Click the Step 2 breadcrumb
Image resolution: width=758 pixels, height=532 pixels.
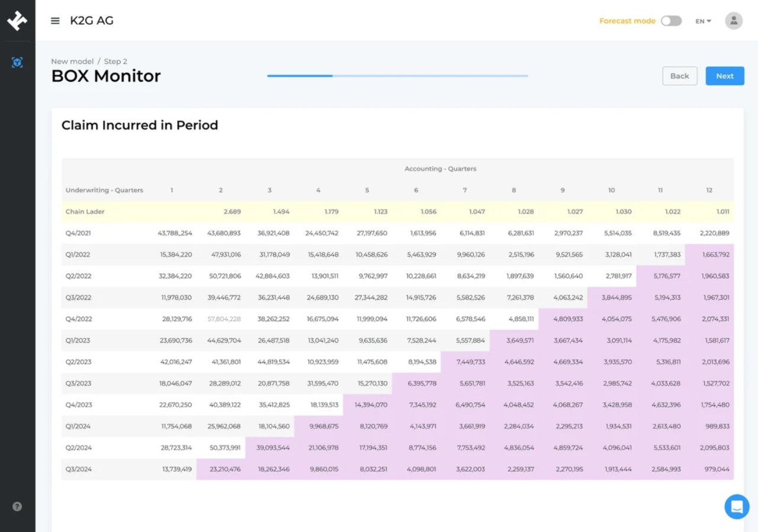tap(115, 62)
